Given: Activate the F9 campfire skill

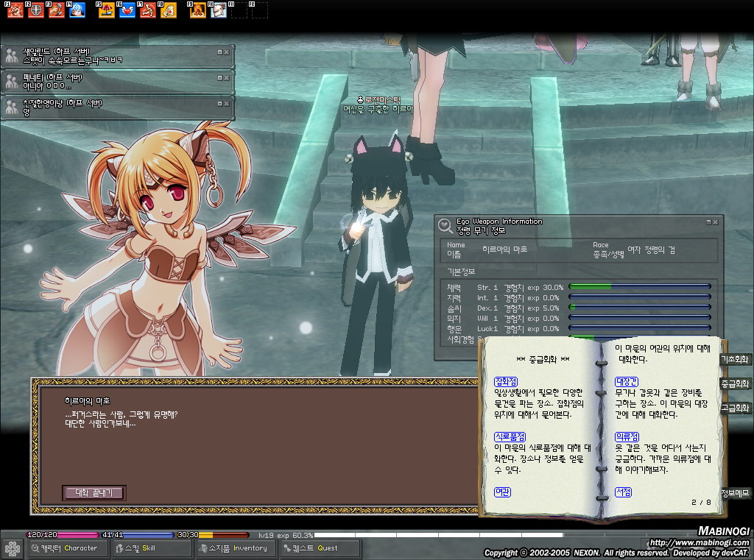Looking at the screenshot, I should 197,10.
